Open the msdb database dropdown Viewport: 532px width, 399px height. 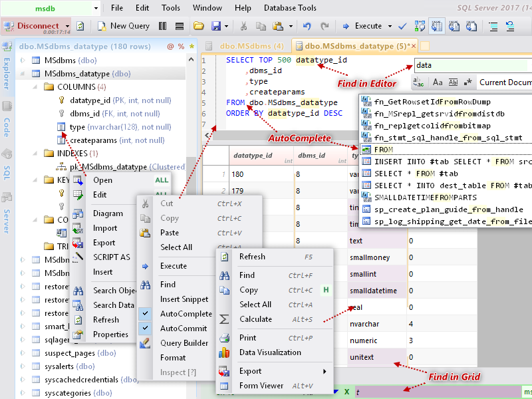[96, 9]
